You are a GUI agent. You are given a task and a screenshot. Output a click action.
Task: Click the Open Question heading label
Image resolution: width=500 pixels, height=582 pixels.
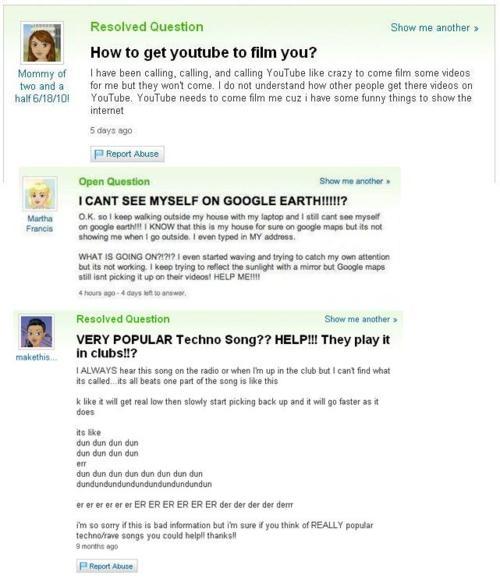114,182
